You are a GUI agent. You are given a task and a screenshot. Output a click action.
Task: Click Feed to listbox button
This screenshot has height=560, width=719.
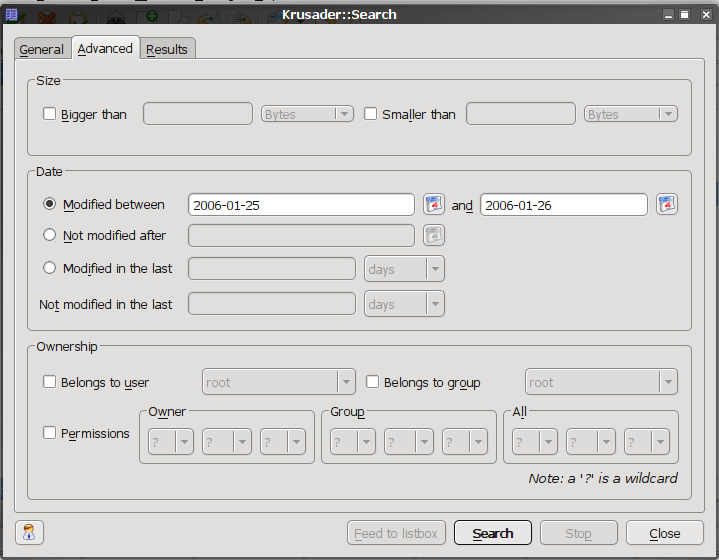point(396,533)
